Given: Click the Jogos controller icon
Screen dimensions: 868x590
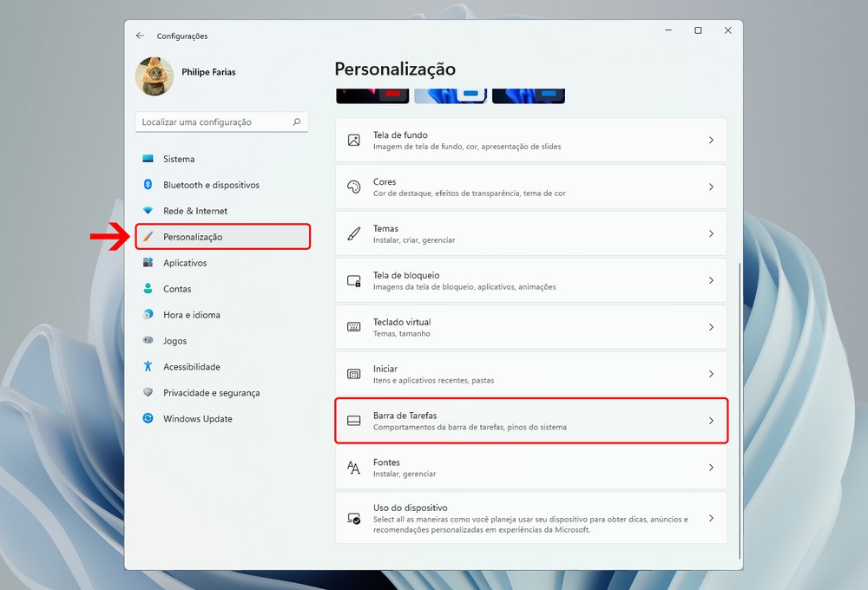Looking at the screenshot, I should coord(148,341).
